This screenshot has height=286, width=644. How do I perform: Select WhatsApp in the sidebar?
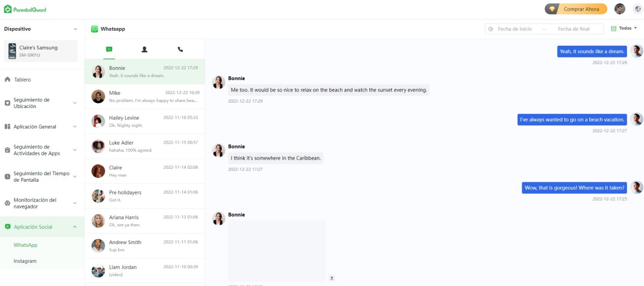[x=25, y=245]
